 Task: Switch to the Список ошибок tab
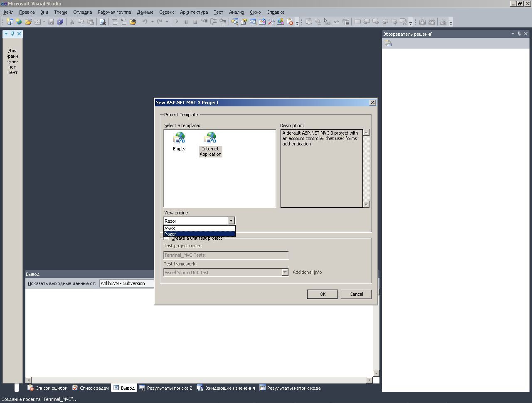click(47, 388)
